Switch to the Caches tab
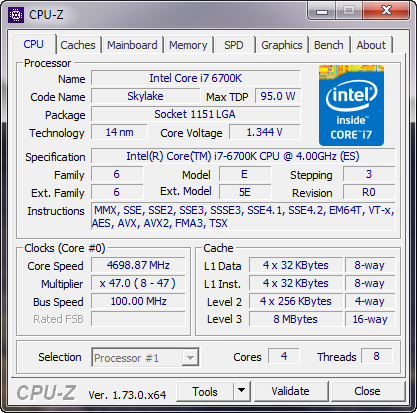Viewport: 417px width, 413px height. (x=78, y=45)
